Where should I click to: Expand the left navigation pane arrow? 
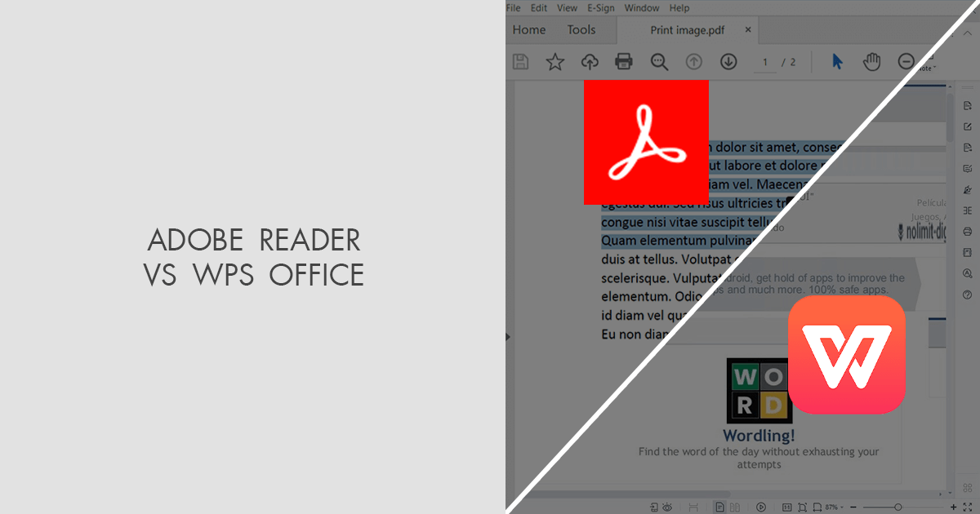(508, 335)
